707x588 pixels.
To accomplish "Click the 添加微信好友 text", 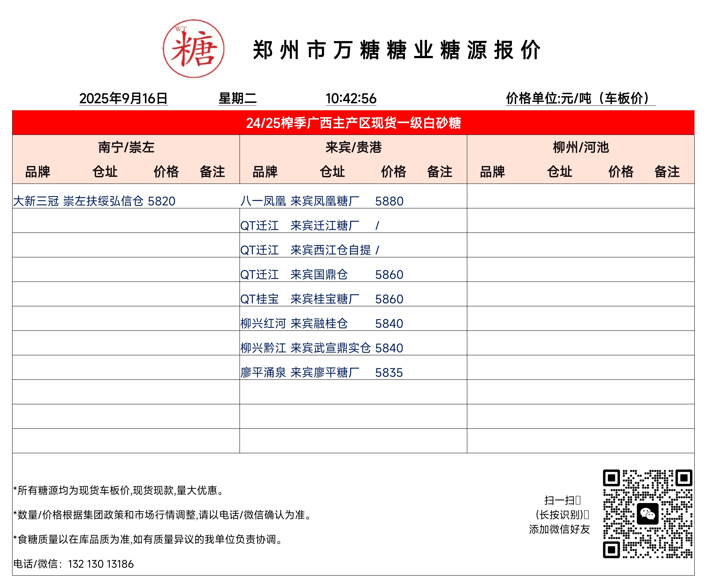I will [559, 529].
